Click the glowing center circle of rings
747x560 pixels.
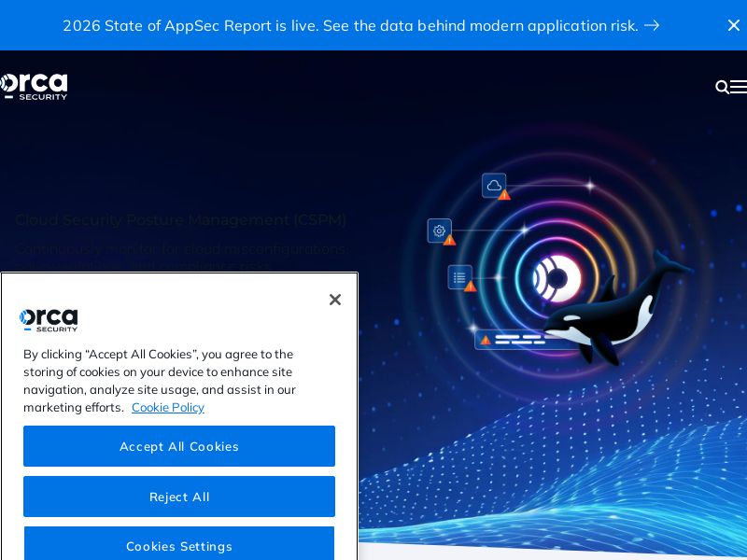tap(557, 278)
